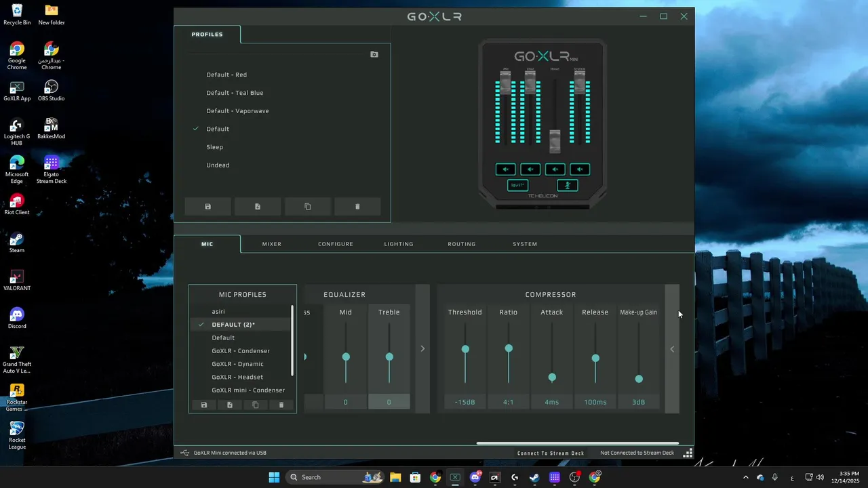Click the horizontal scrollbar below the Mic panel
The height and width of the screenshot is (488, 868).
(577, 443)
